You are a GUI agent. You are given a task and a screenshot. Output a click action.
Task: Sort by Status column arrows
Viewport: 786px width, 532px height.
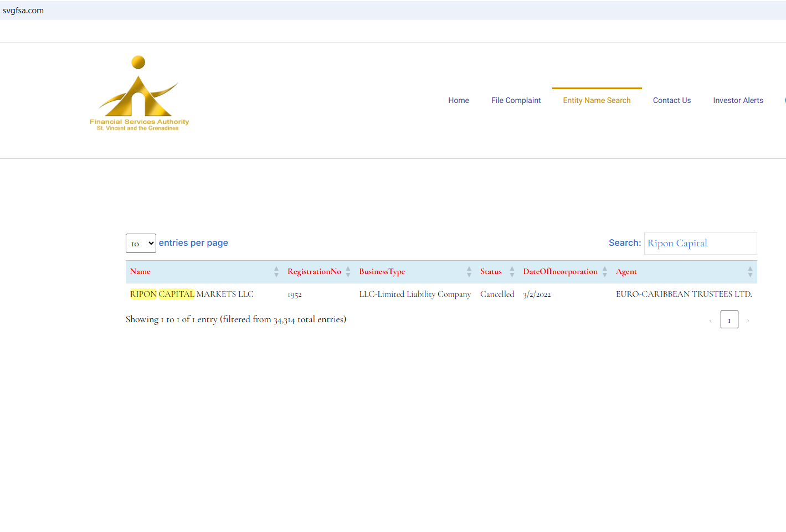coord(512,272)
